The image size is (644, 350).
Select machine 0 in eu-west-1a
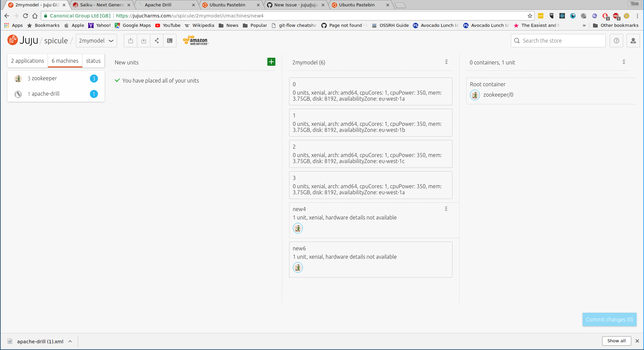pos(371,92)
